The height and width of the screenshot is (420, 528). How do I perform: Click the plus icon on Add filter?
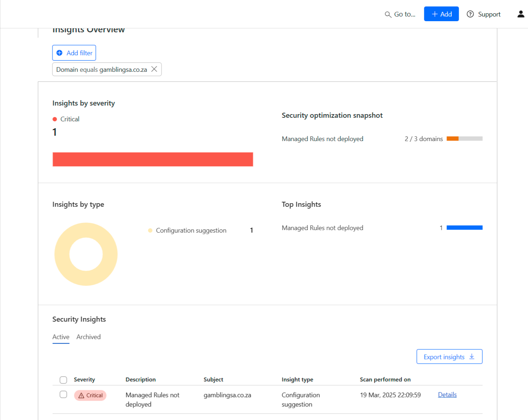coord(60,53)
